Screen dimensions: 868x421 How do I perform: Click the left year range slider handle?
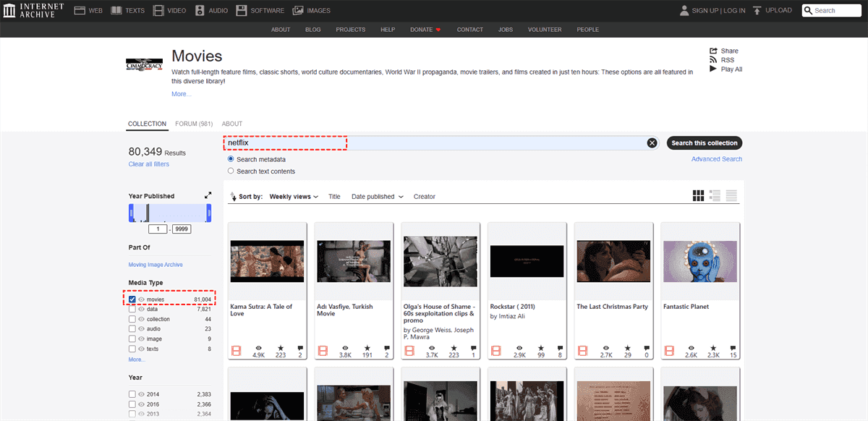[x=131, y=213]
